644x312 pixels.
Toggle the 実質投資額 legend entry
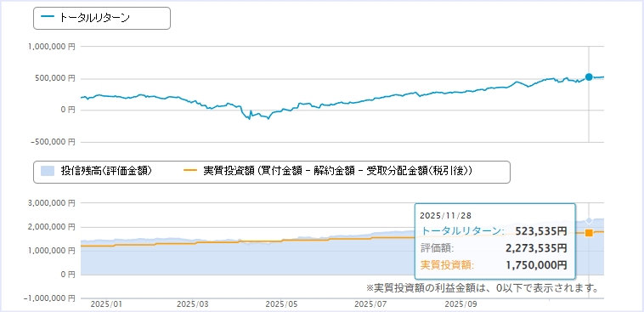pyautogui.click(x=328, y=172)
